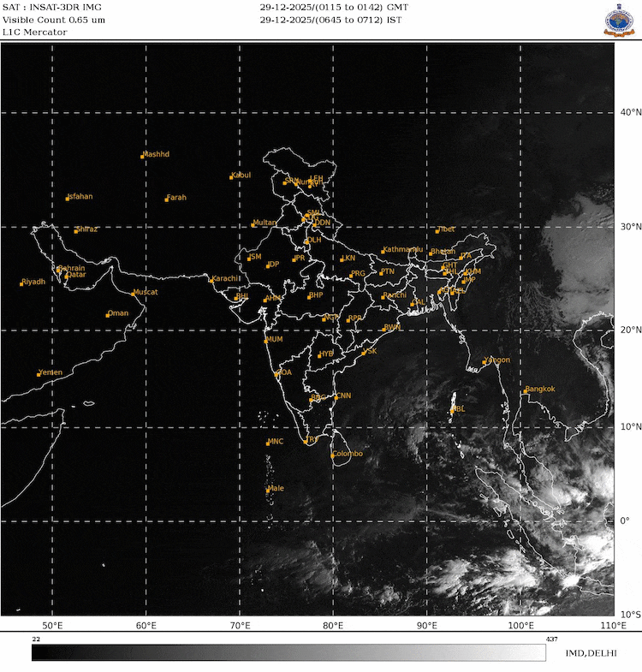The image size is (642, 672).
Task: Click the 40°N latitude label
Action: (x=629, y=112)
